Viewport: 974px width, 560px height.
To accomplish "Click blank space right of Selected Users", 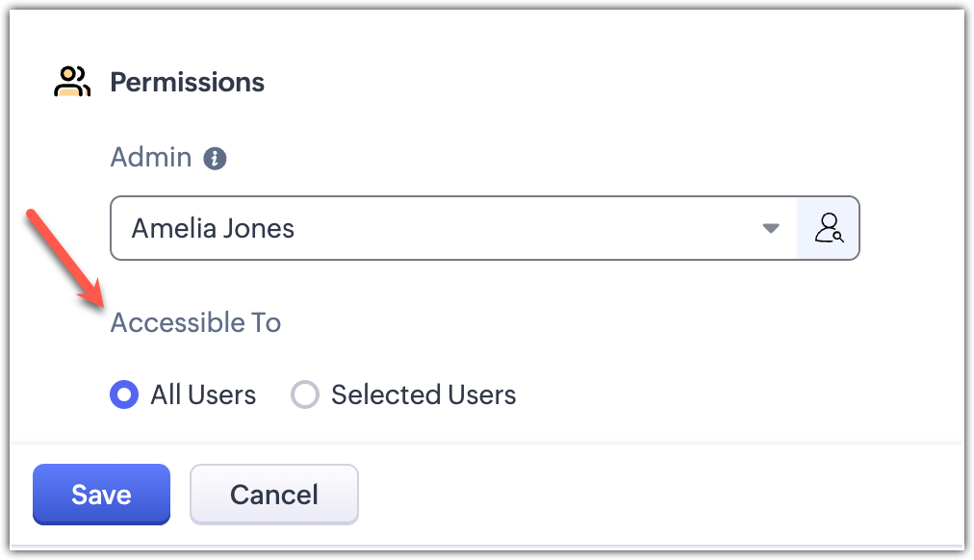I will (722, 395).
